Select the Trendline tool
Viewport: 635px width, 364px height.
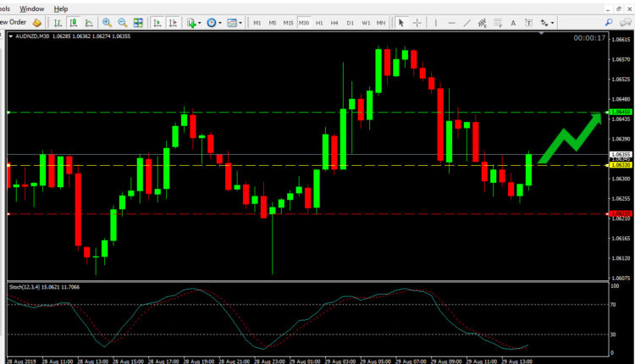tap(467, 23)
